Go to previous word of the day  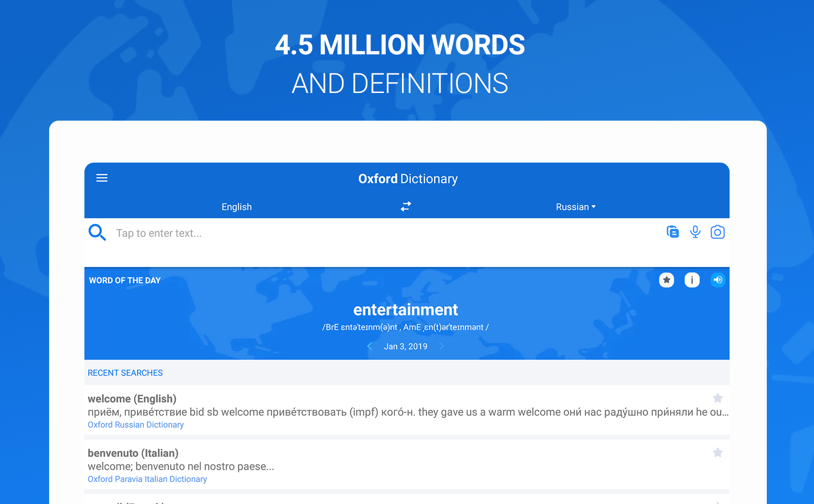pos(370,346)
